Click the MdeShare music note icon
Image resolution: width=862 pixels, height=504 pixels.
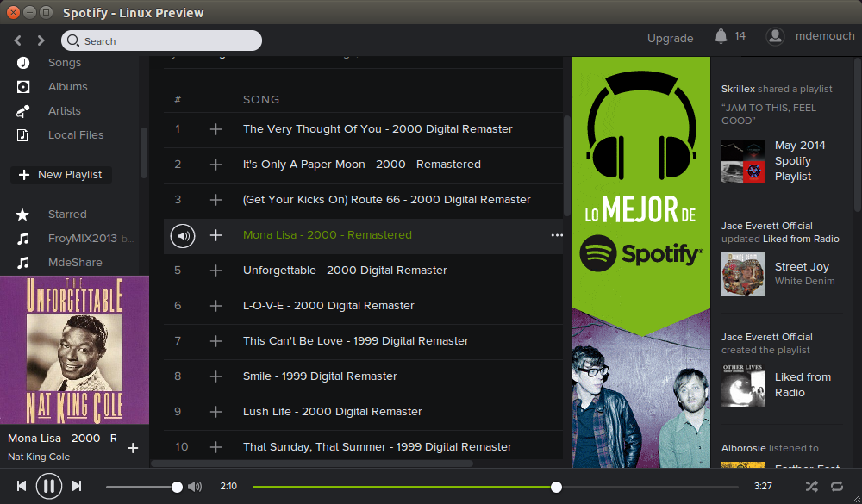tap(22, 263)
